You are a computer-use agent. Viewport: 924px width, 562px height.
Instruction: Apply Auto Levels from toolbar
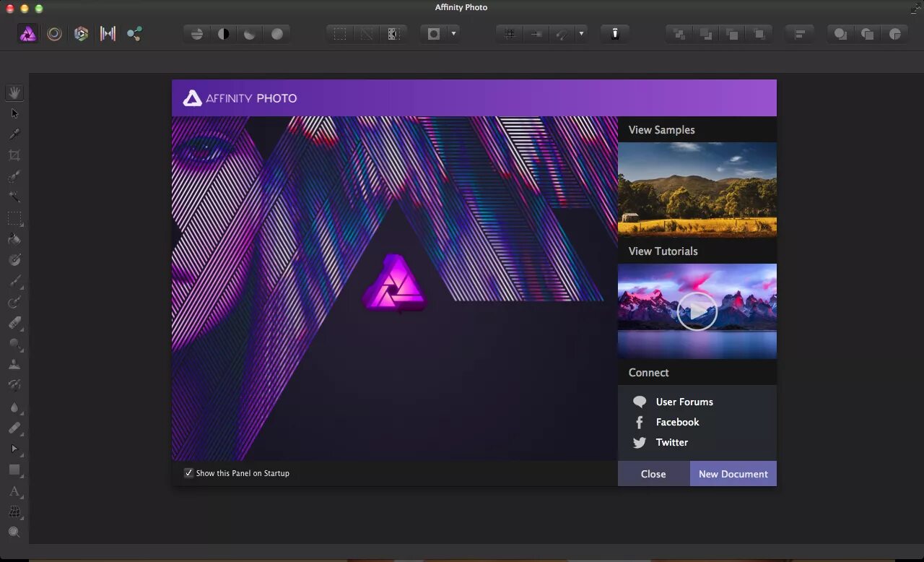pos(196,34)
